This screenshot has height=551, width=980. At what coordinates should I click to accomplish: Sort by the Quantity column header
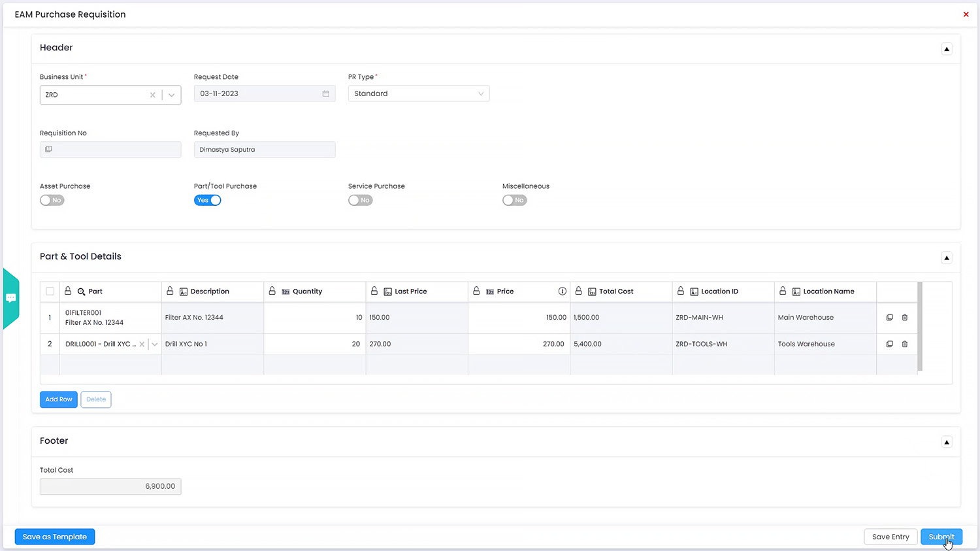point(307,292)
